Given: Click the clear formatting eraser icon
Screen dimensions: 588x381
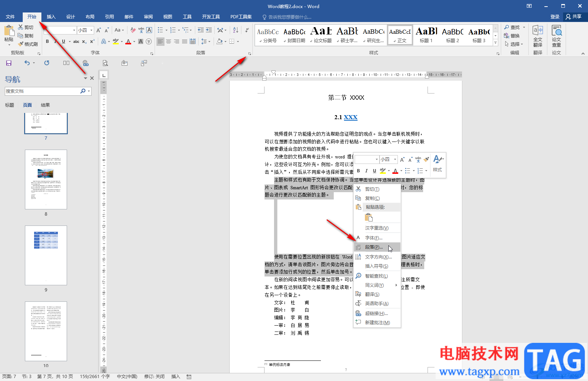Looking at the screenshot, I should coord(133,30).
